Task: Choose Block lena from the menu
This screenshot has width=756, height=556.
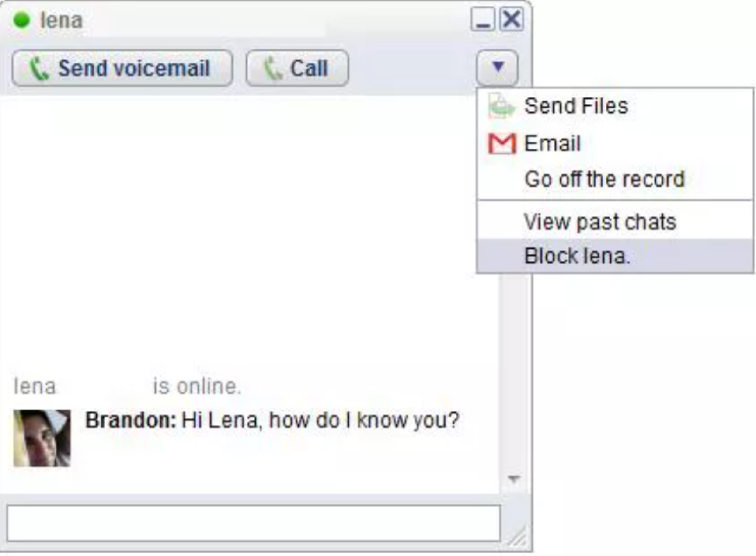Action: [577, 256]
